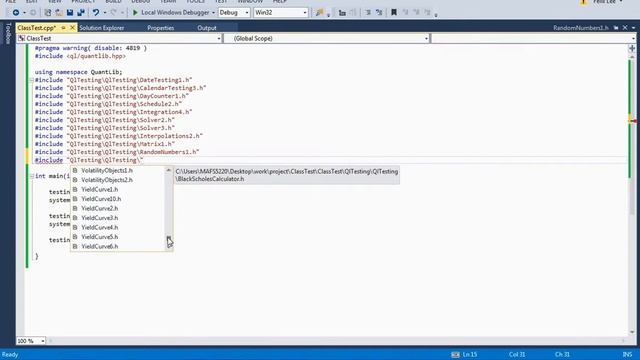The width and height of the screenshot is (640, 360).
Task: Click the Clear Bookmarks toolbar icon
Action: click(427, 13)
